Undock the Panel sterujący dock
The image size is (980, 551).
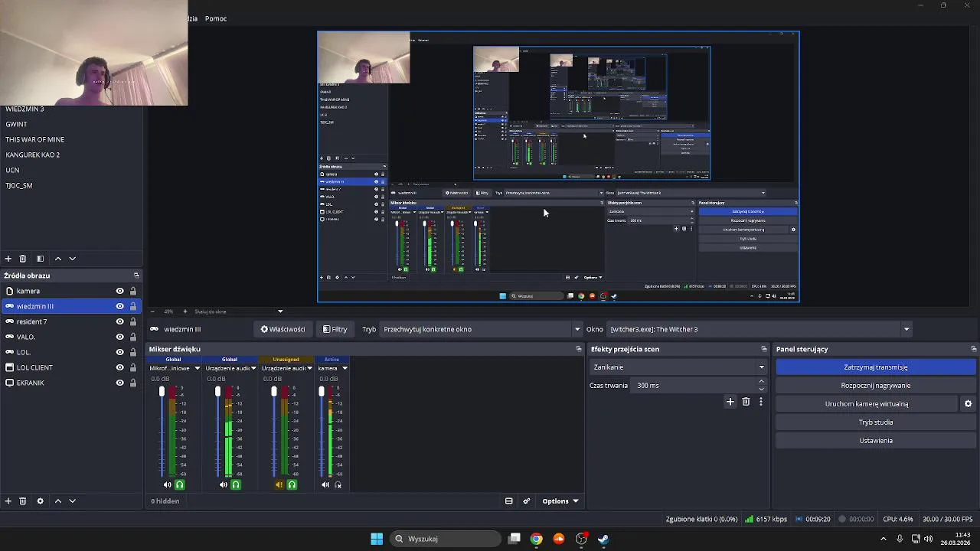coord(973,349)
